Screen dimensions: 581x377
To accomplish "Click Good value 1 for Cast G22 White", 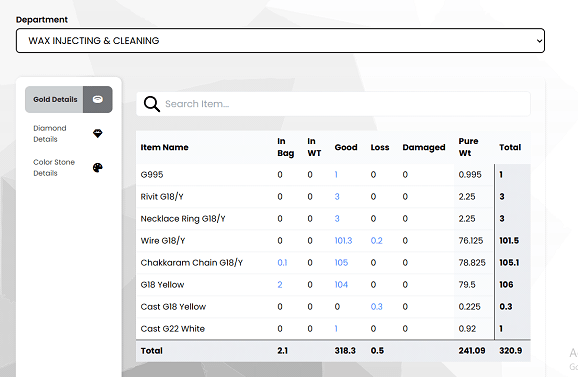I will click(336, 329).
